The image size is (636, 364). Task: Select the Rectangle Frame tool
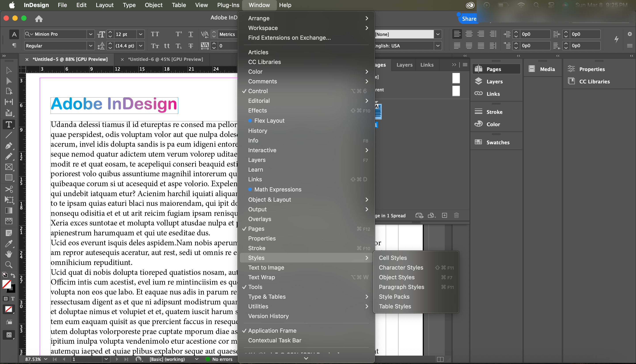pyautogui.click(x=9, y=167)
